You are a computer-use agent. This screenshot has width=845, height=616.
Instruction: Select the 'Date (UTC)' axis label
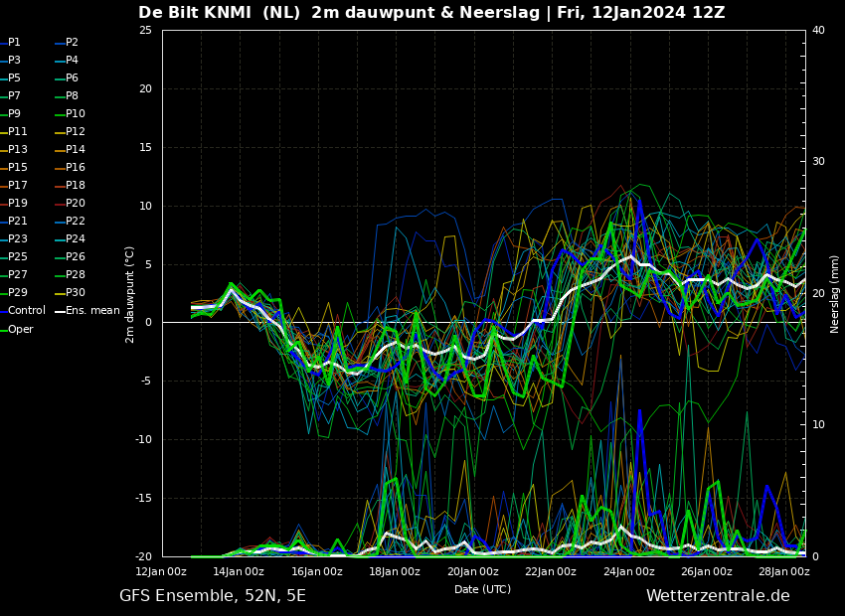click(x=482, y=589)
